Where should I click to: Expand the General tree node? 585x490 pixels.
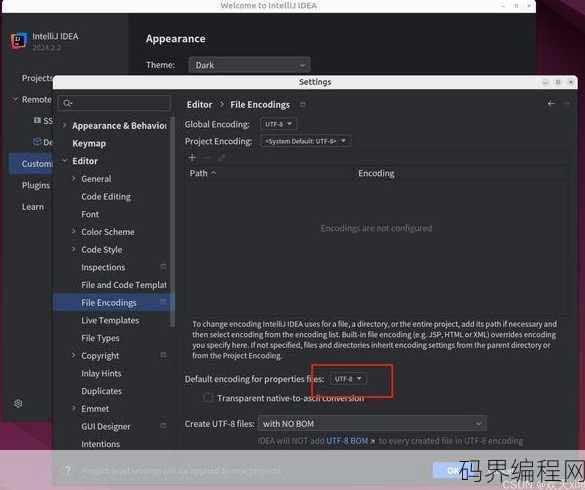74,179
